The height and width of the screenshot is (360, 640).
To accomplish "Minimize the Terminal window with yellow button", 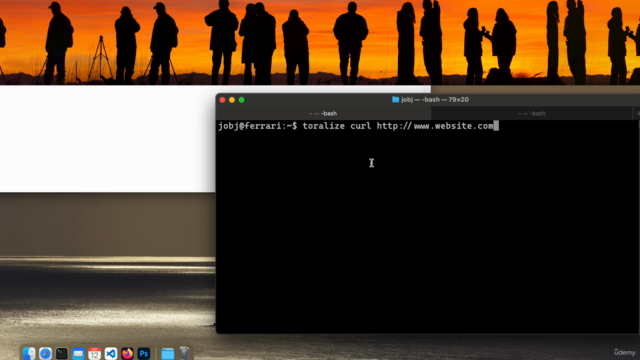I will (x=232, y=100).
